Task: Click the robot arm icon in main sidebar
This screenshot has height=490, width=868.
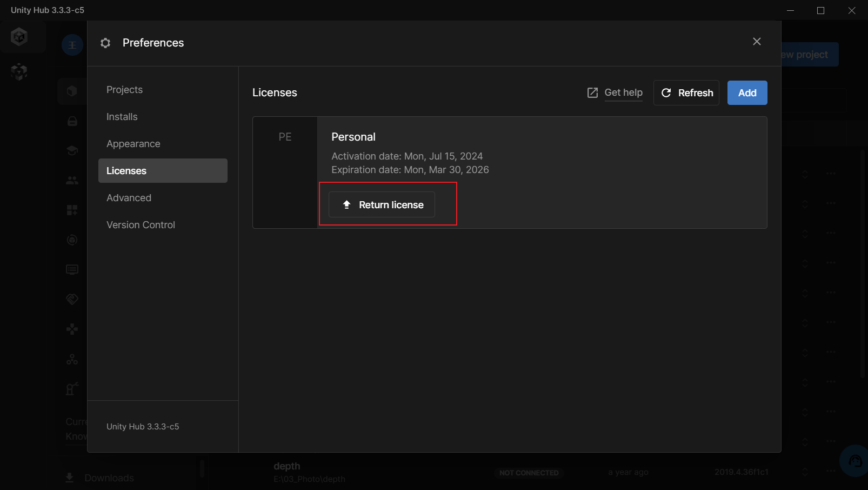Action: pyautogui.click(x=72, y=388)
